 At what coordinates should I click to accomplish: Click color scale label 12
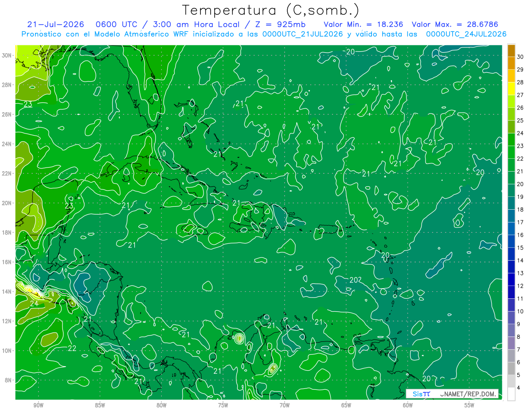click(x=520, y=286)
